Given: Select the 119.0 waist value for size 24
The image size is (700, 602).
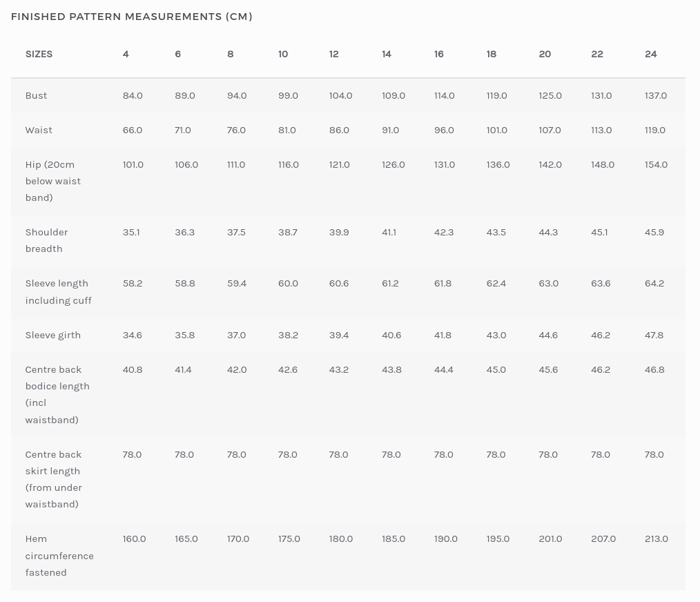Looking at the screenshot, I should coord(654,130).
